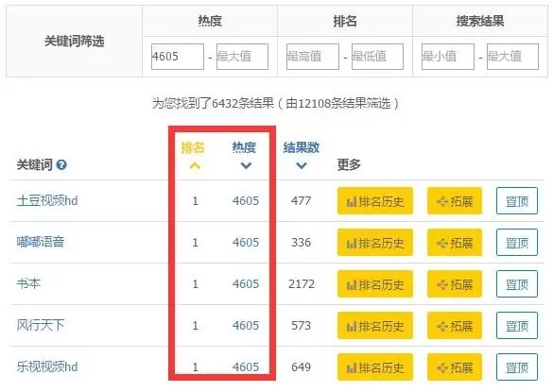Sort by 排名 ascending arrow

point(195,165)
